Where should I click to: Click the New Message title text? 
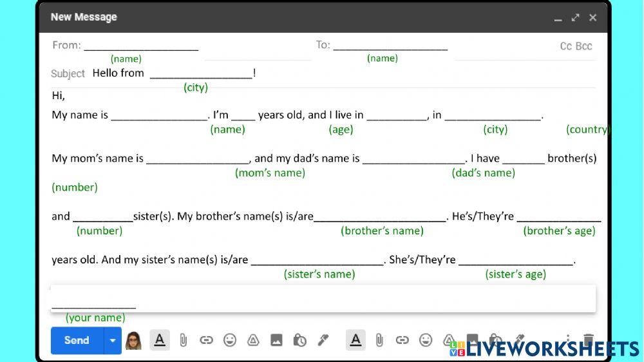click(84, 17)
